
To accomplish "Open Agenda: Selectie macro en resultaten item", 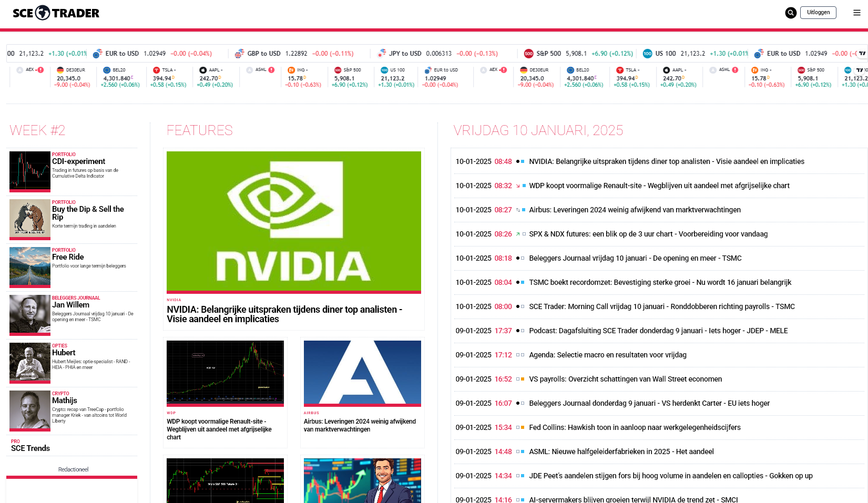I will [608, 355].
